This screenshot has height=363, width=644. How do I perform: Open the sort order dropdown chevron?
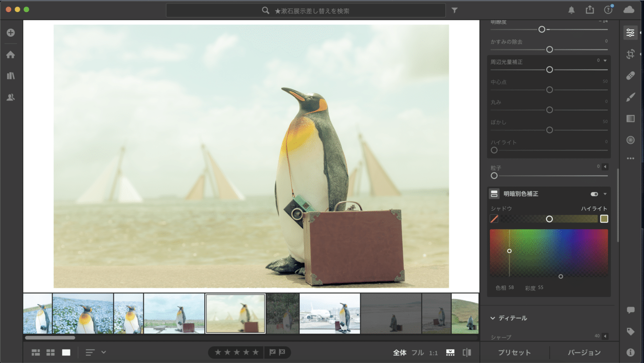tap(104, 352)
